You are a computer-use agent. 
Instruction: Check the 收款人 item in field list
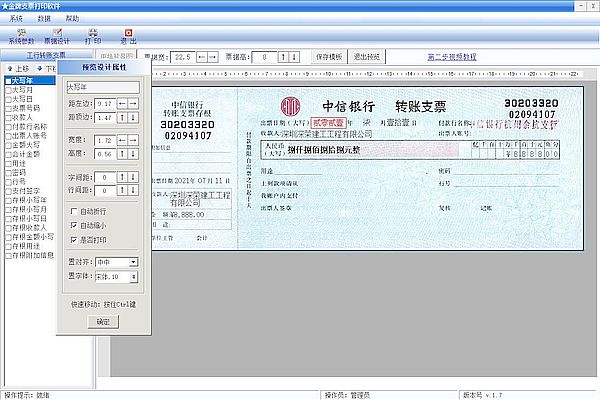point(8,118)
